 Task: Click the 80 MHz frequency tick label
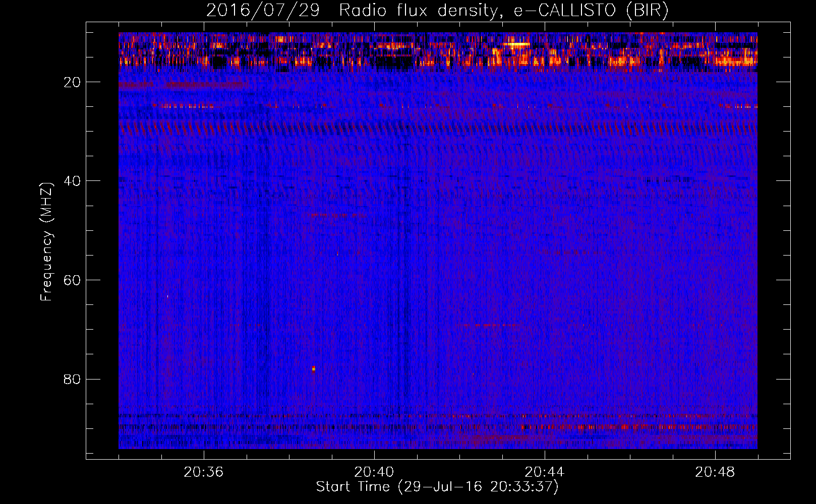point(73,379)
